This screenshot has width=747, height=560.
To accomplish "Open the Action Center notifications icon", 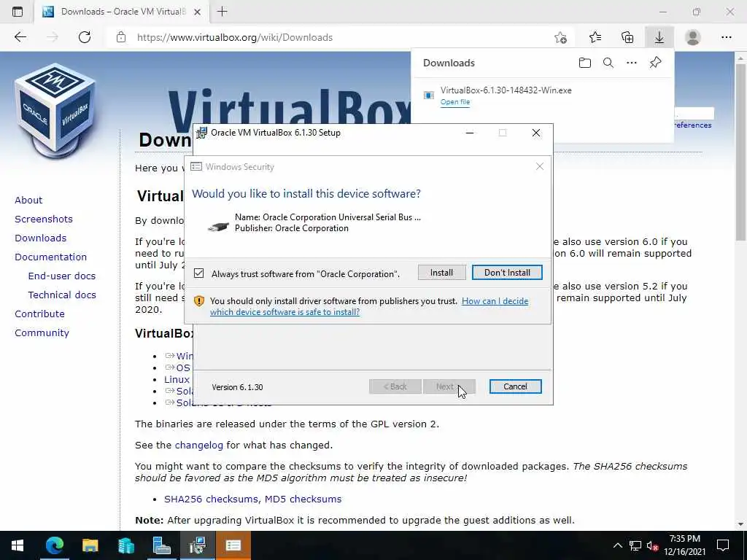I will tap(723, 545).
